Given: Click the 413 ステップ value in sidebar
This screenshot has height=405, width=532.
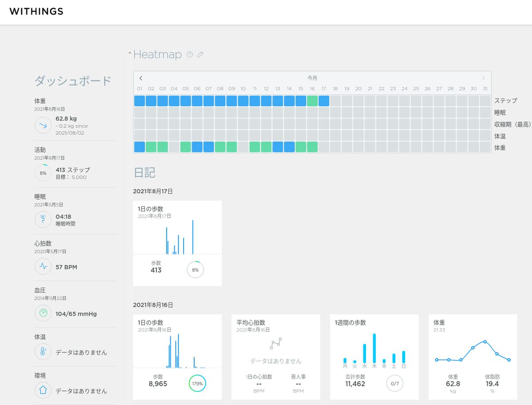Looking at the screenshot, I should (x=73, y=170).
